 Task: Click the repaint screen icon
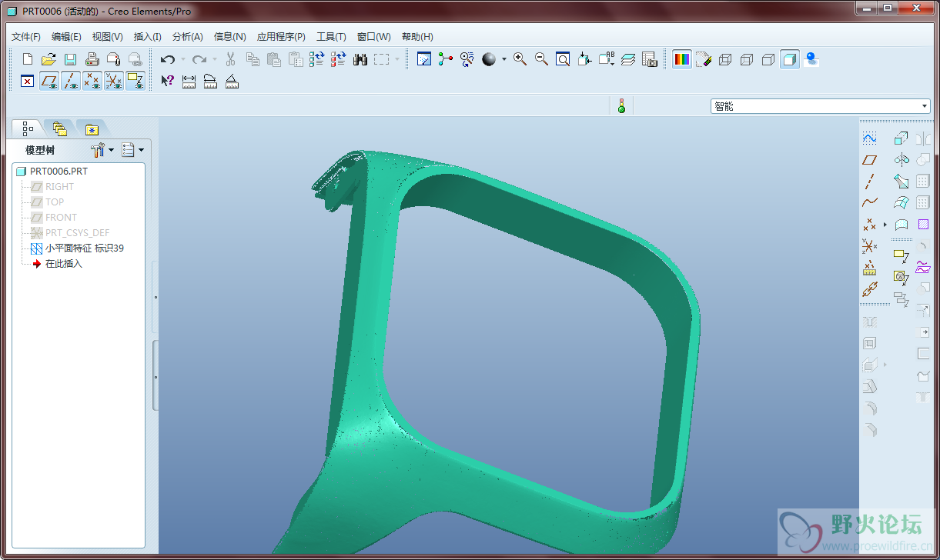tap(423, 59)
